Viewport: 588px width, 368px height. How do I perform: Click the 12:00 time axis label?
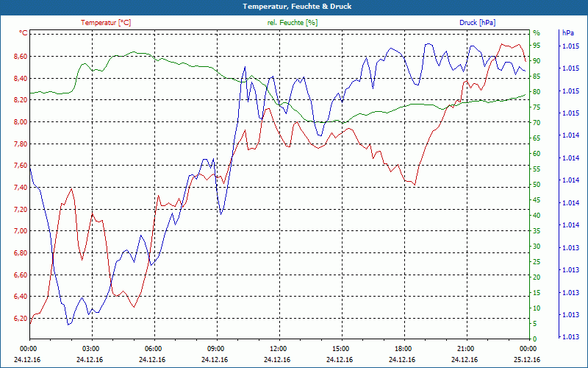(278, 348)
